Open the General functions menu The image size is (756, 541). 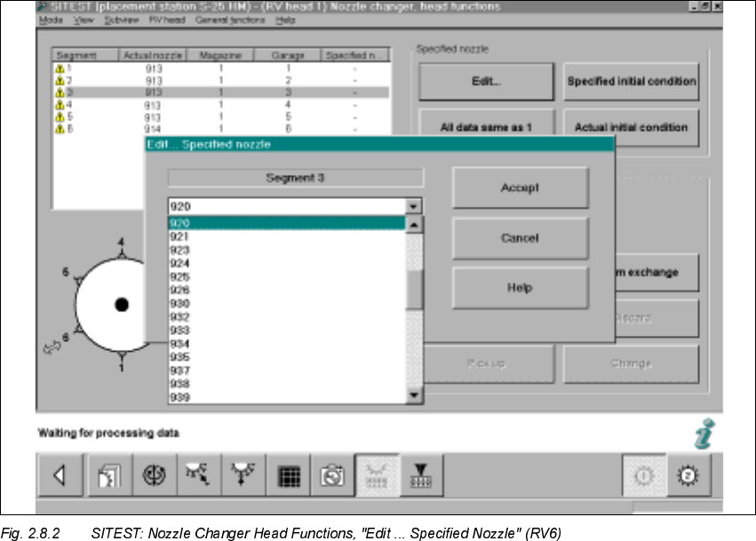[x=230, y=20]
